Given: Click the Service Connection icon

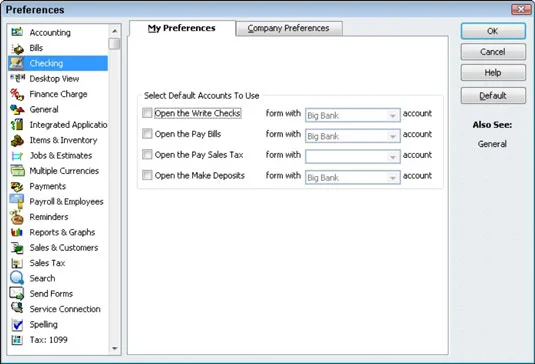Looking at the screenshot, I should point(17,308).
